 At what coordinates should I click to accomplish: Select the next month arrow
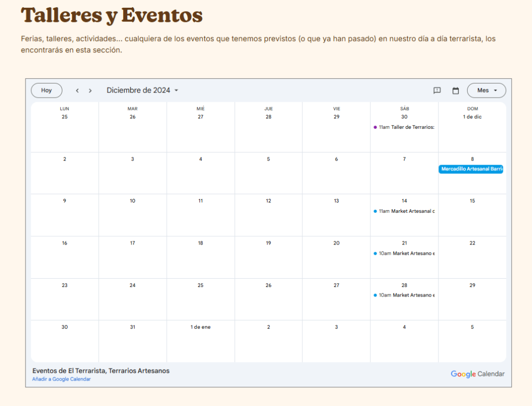tap(90, 90)
